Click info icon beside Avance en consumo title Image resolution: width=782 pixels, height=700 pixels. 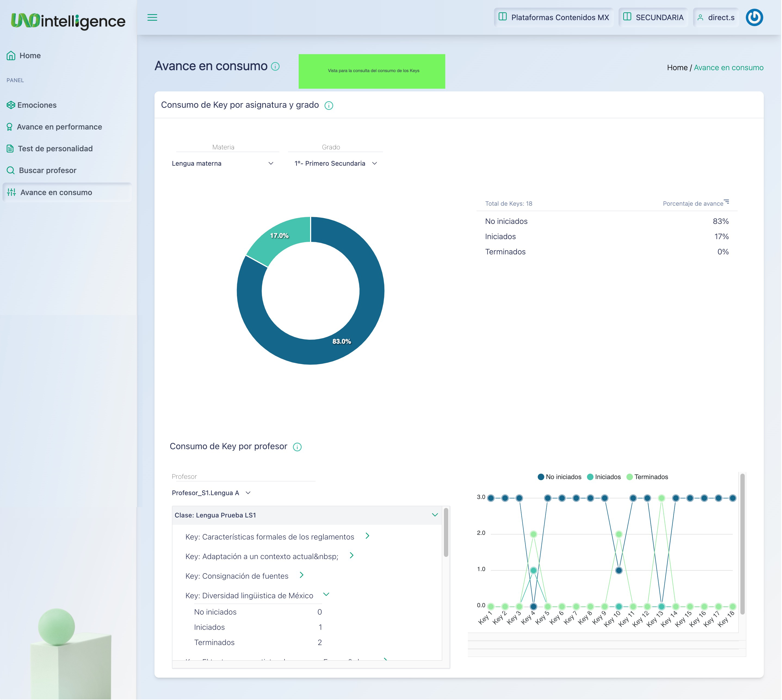click(275, 66)
